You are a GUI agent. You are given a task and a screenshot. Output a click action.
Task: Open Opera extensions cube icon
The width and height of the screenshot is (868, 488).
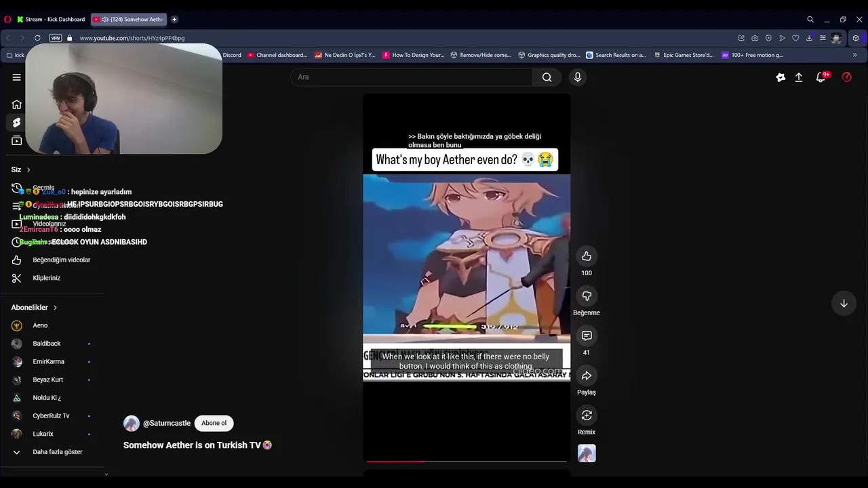[x=856, y=38]
